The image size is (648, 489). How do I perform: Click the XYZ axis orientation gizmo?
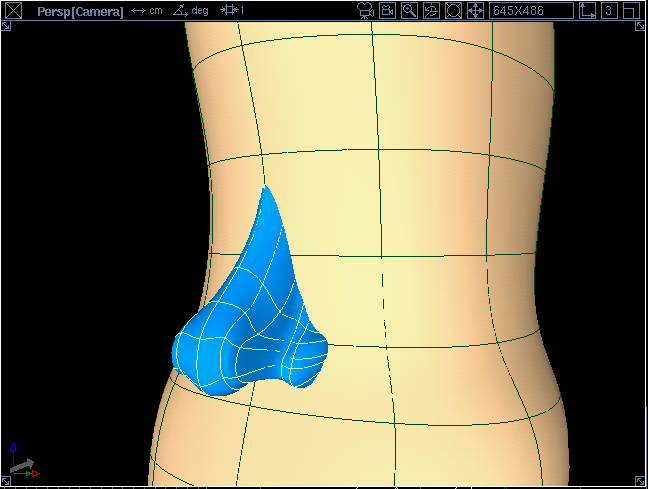[24, 460]
